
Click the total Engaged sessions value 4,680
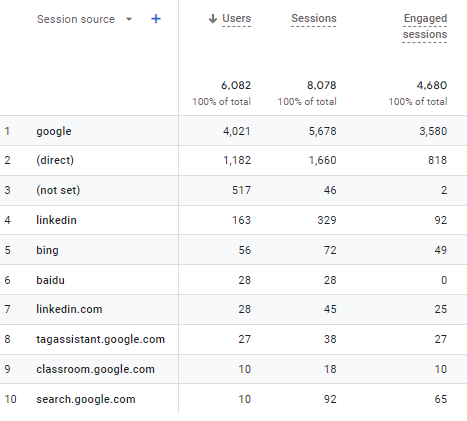pyautogui.click(x=432, y=85)
